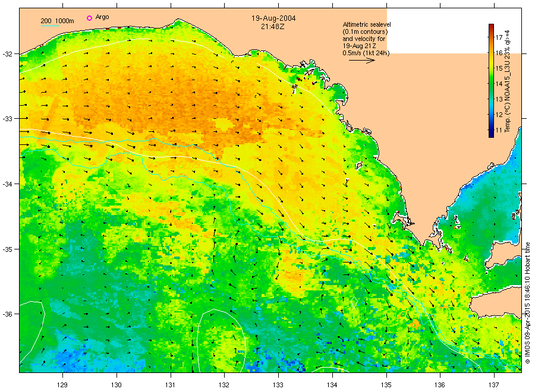Click the colorbar tick label 12
535x392 pixels.
499,115
